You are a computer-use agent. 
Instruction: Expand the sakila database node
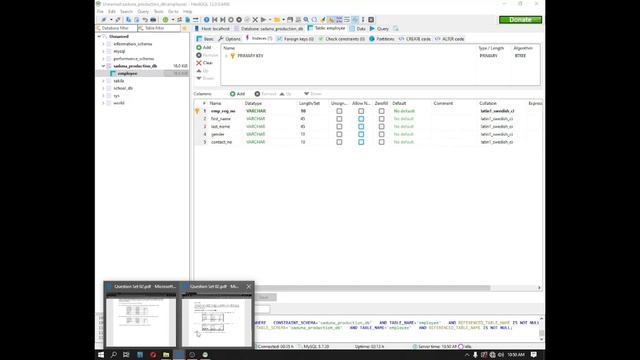[103, 81]
